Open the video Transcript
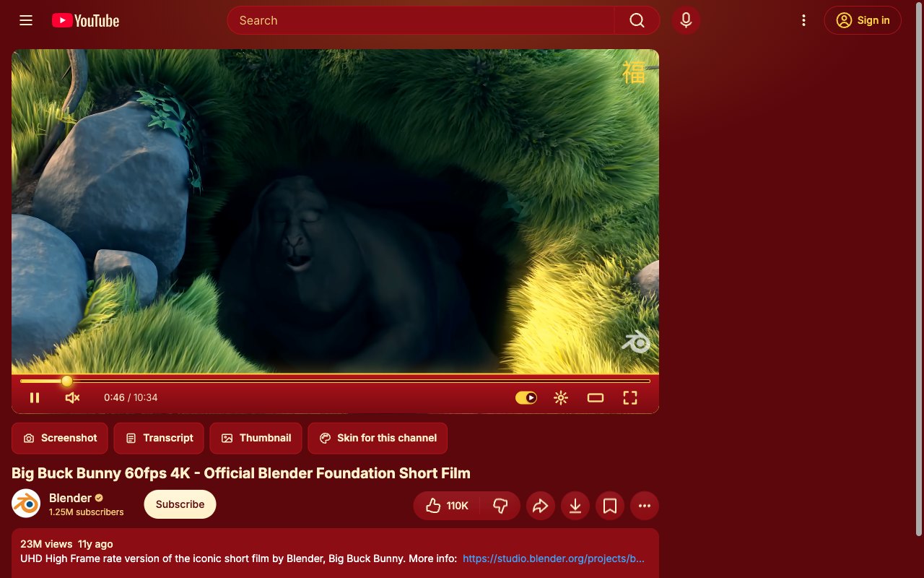This screenshot has width=924, height=578. pyautogui.click(x=160, y=438)
